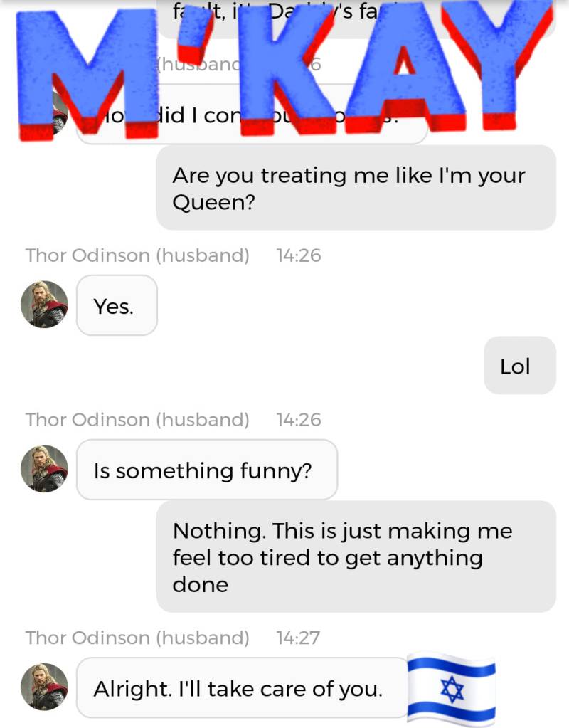Image resolution: width=569 pixels, height=728 pixels.
Task: Tap the blue M'KAY text sticker
Action: click(284, 70)
